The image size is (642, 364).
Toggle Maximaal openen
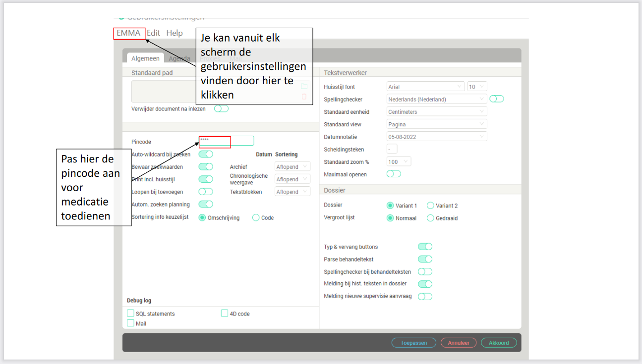point(393,174)
